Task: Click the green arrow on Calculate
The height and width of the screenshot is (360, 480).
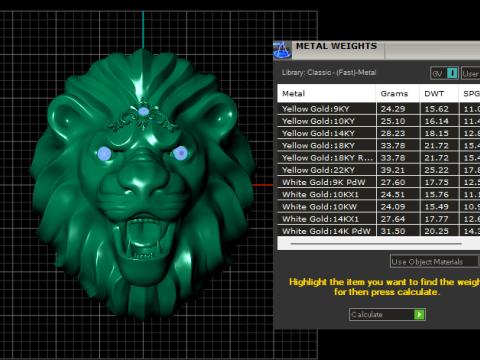Action: [419, 314]
